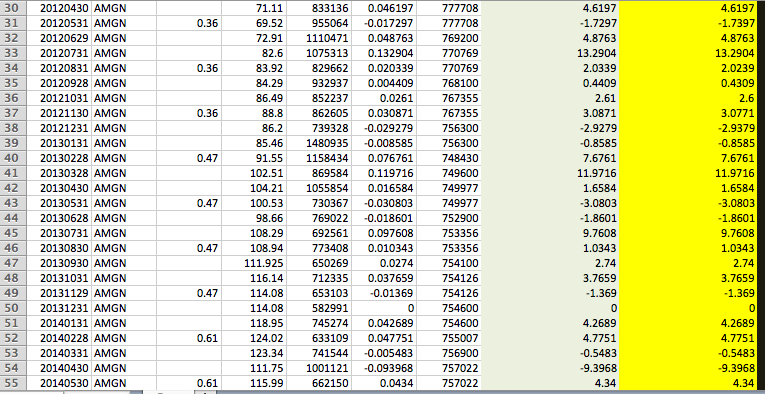Click return cell -0.017297
Viewport: 765px width, 394px height.
384,23
